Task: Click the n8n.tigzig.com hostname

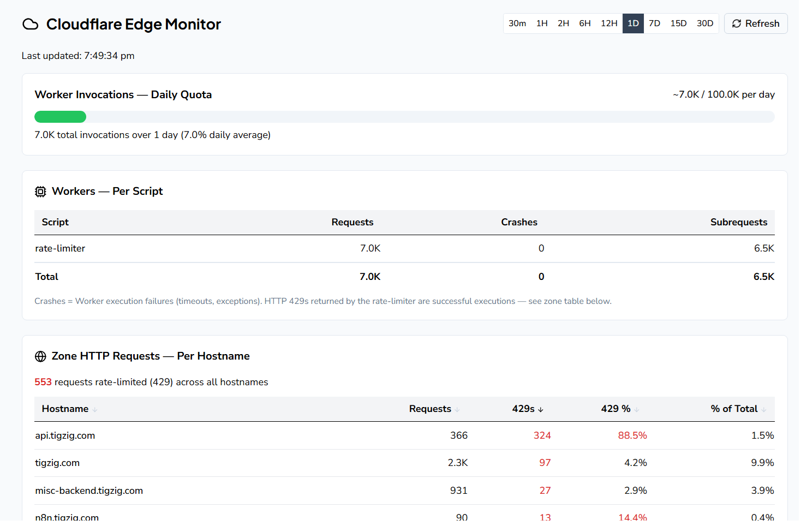Action: click(x=67, y=517)
